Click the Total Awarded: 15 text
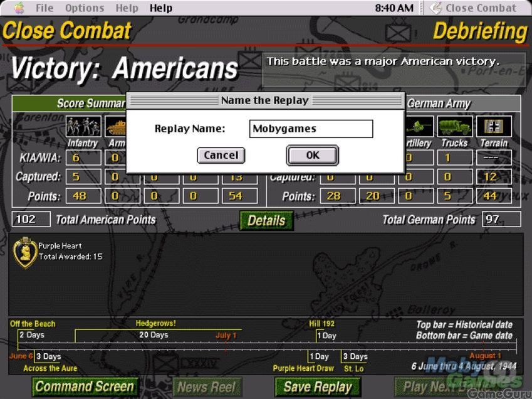Image resolution: width=532 pixels, height=399 pixels. pyautogui.click(x=71, y=257)
